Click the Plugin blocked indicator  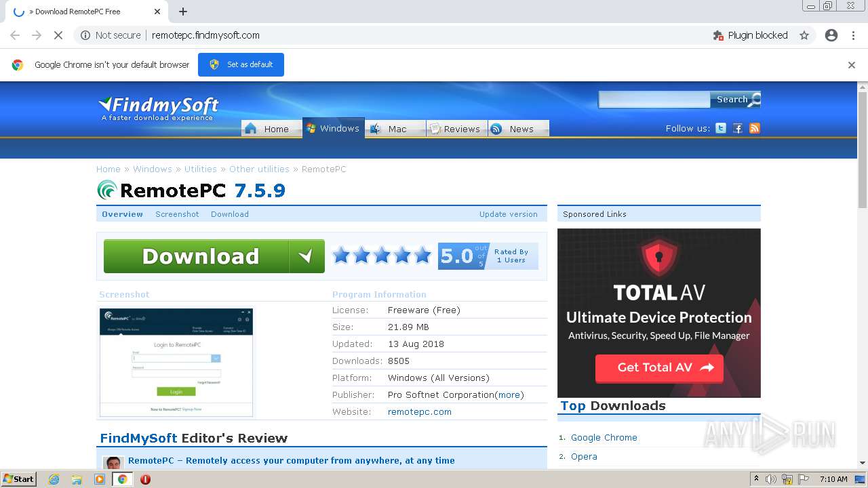(751, 35)
